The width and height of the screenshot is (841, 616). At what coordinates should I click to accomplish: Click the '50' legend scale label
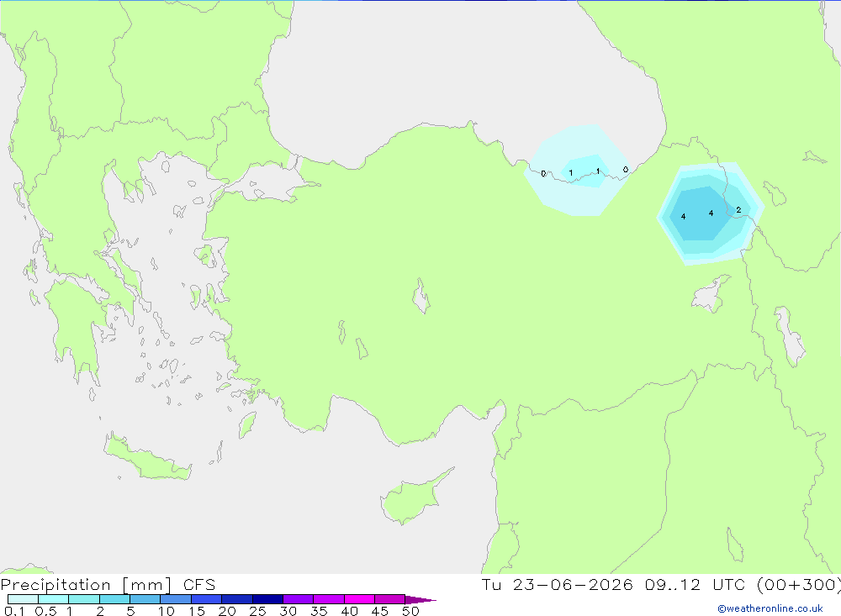(x=410, y=611)
